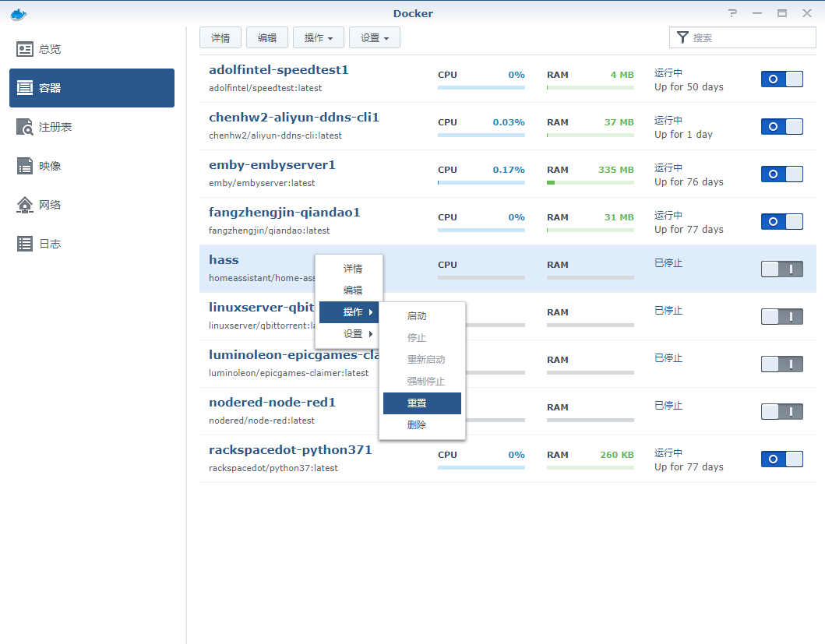Choose 重置 from the action submenu
The height and width of the screenshot is (644, 825).
click(x=422, y=403)
